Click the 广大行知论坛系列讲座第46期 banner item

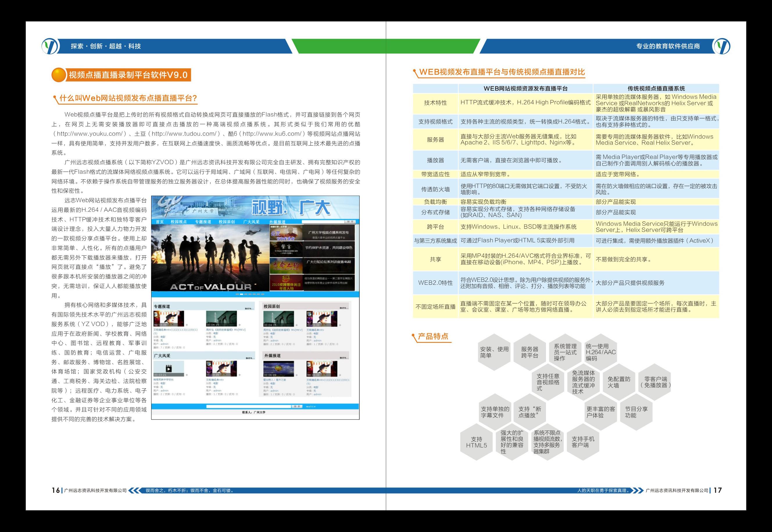(x=328, y=262)
